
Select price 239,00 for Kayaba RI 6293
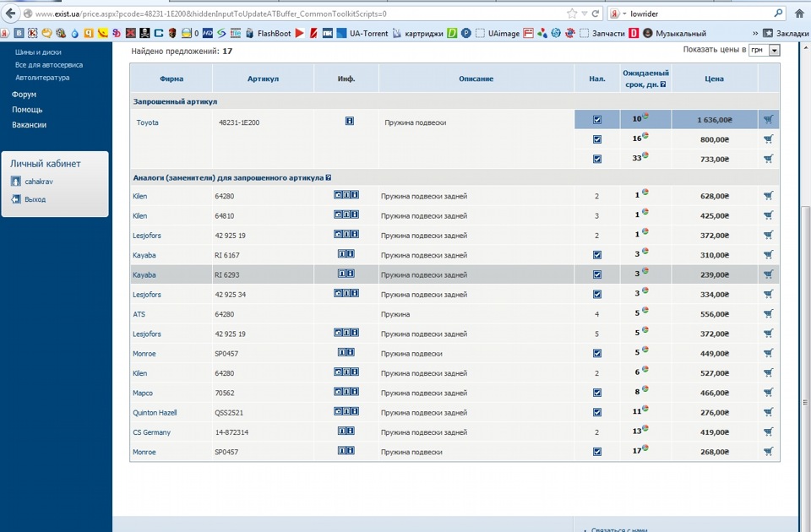(715, 275)
